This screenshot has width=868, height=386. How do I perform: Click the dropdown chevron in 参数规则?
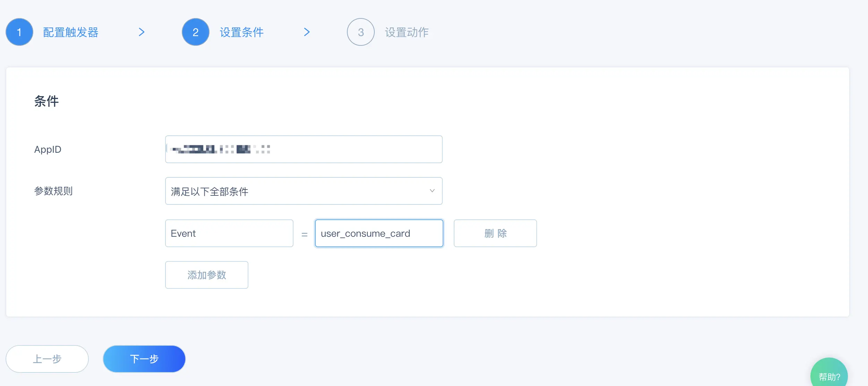pyautogui.click(x=432, y=191)
